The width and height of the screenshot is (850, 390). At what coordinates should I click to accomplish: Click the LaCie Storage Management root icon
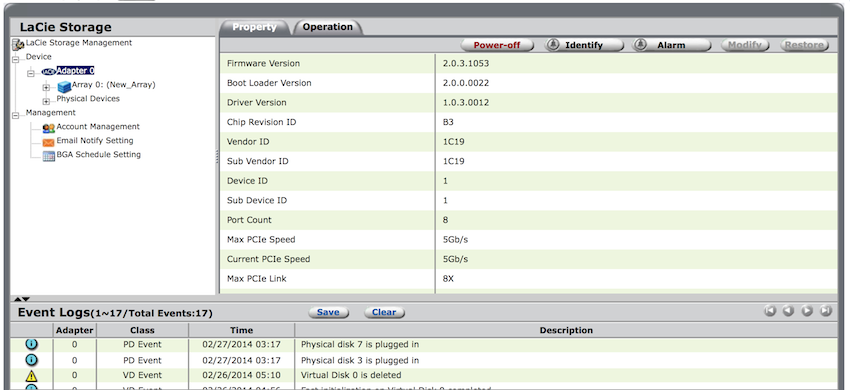click(18, 44)
